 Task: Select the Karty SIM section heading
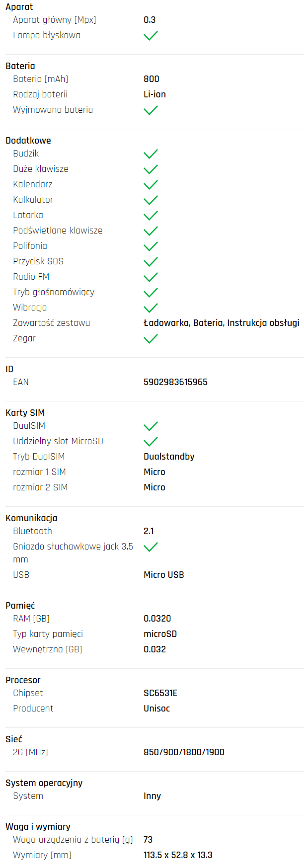[x=25, y=413]
